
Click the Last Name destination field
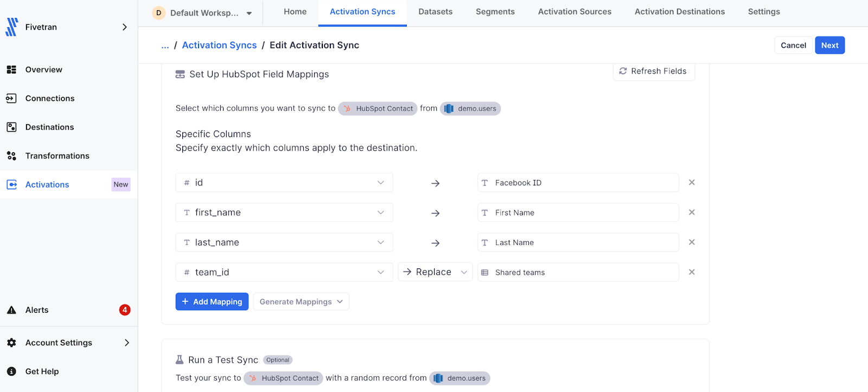point(578,242)
